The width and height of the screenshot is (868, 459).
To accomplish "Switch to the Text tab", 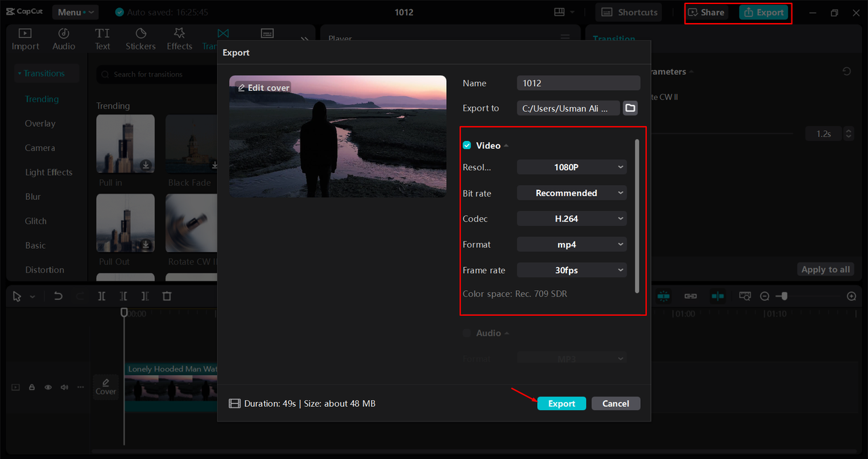I will (x=102, y=39).
